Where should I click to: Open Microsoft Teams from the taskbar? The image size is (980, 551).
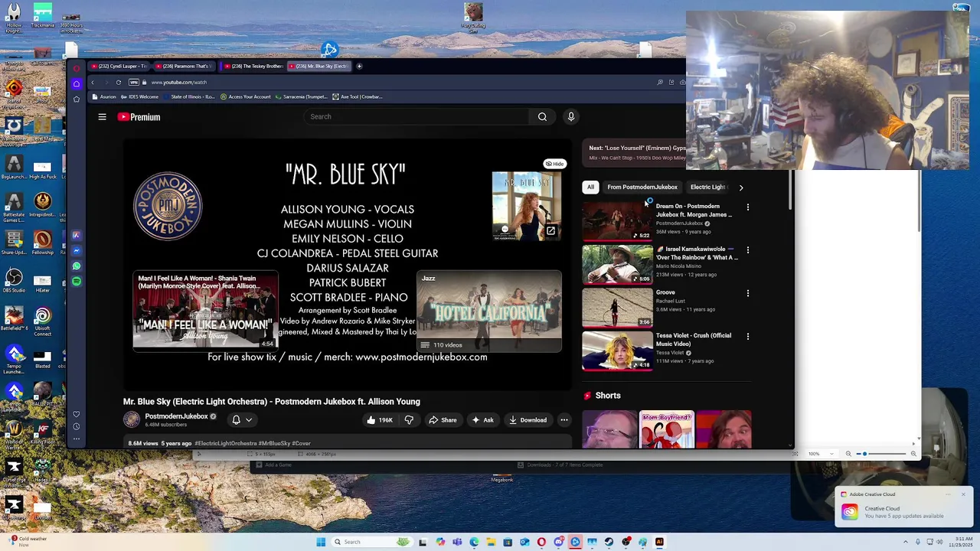click(457, 542)
